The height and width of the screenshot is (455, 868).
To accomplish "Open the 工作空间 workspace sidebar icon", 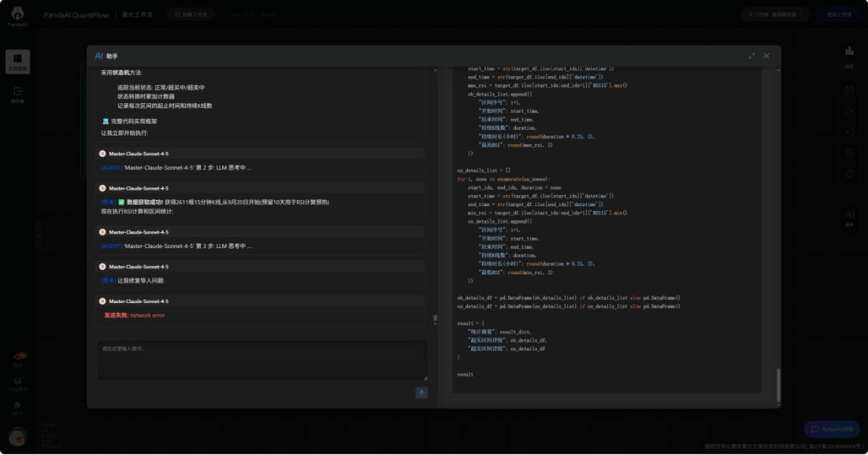I will 17,62.
